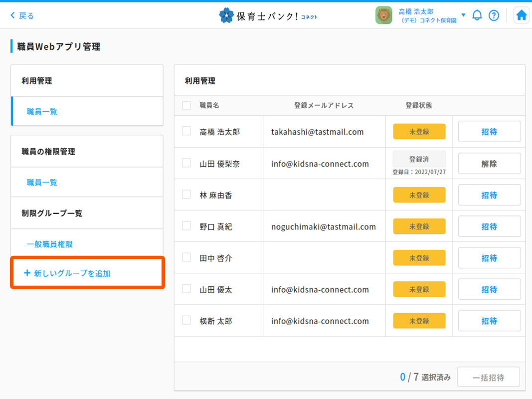The width and height of the screenshot is (532, 399).
Task: Open 職員一覧 under 職員の権限管理
Action: pyautogui.click(x=42, y=183)
